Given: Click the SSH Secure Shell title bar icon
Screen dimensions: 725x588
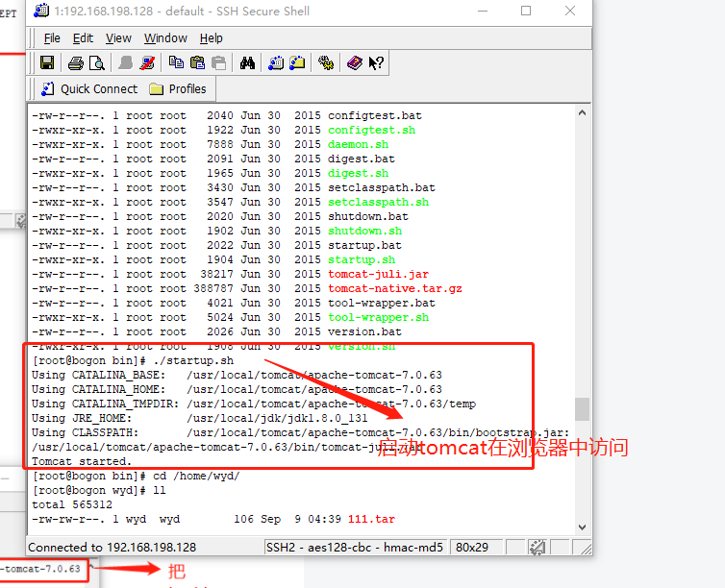Looking at the screenshot, I should (x=41, y=11).
